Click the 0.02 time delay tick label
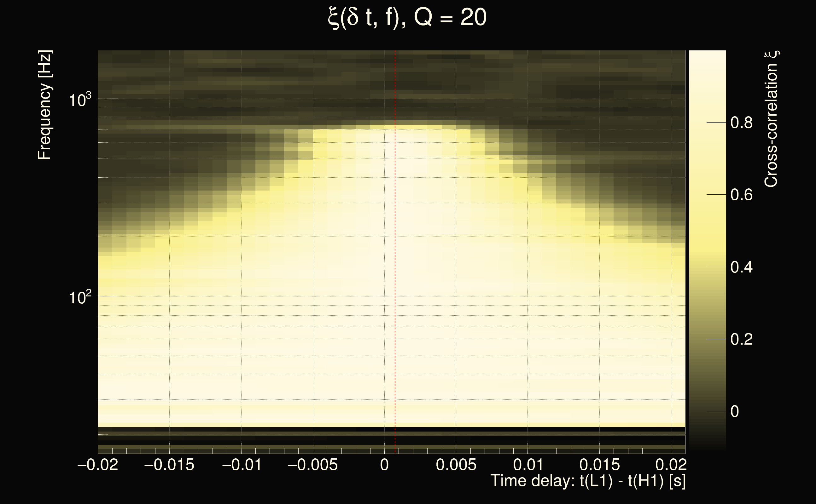This screenshot has width=816, height=504. click(x=671, y=465)
